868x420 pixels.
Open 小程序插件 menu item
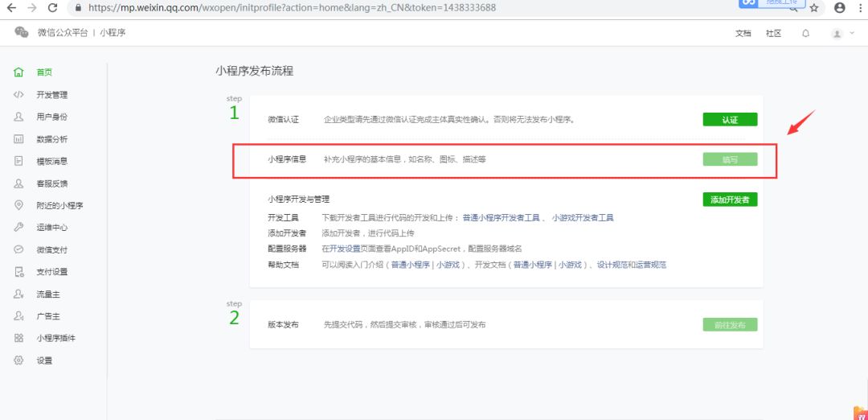[56, 338]
